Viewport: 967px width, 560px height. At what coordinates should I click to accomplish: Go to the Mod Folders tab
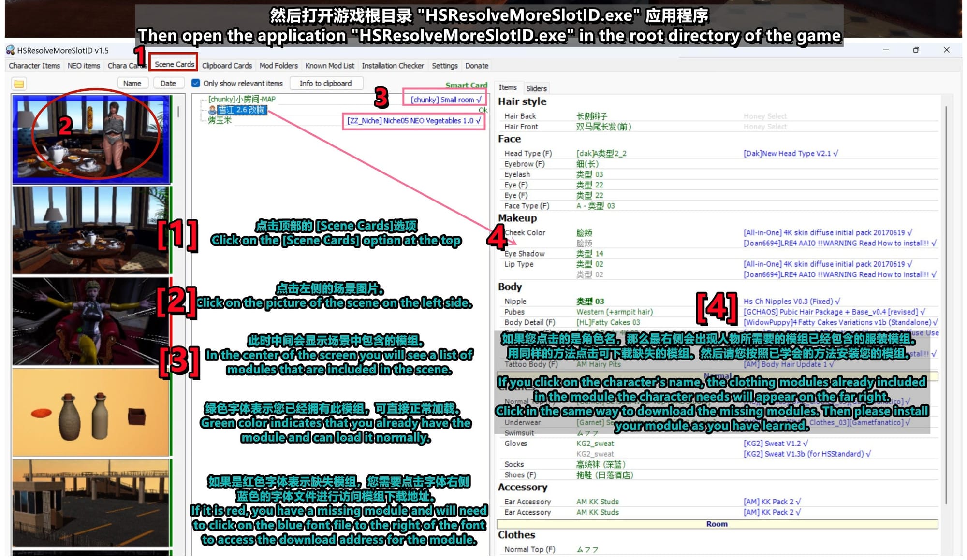click(278, 66)
